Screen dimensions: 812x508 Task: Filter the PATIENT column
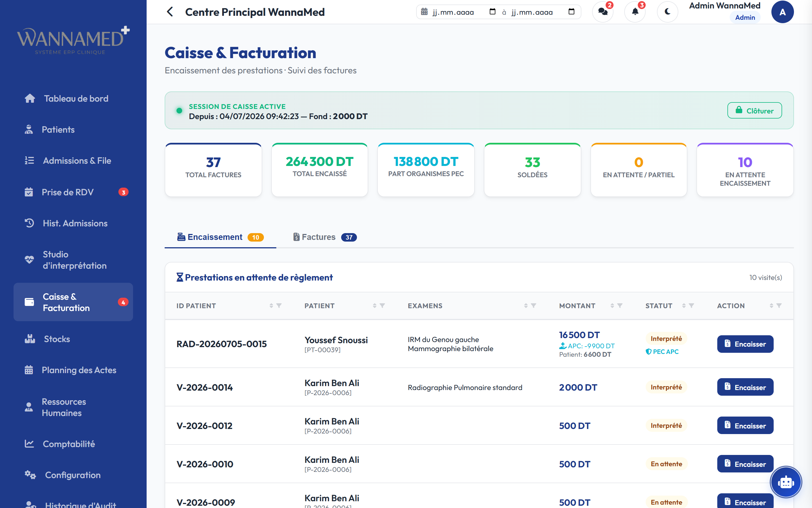tap(382, 306)
